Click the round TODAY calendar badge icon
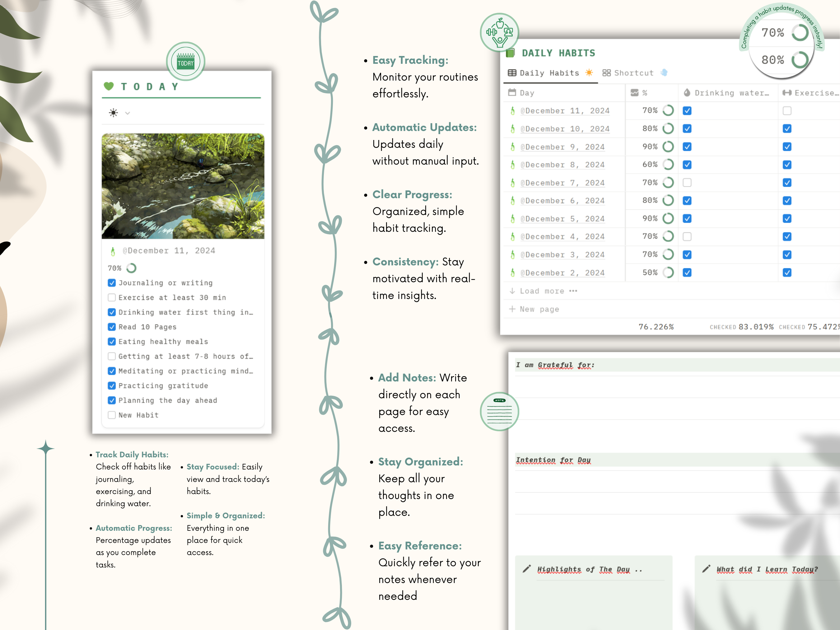Screen dimensions: 840x630 click(186, 61)
